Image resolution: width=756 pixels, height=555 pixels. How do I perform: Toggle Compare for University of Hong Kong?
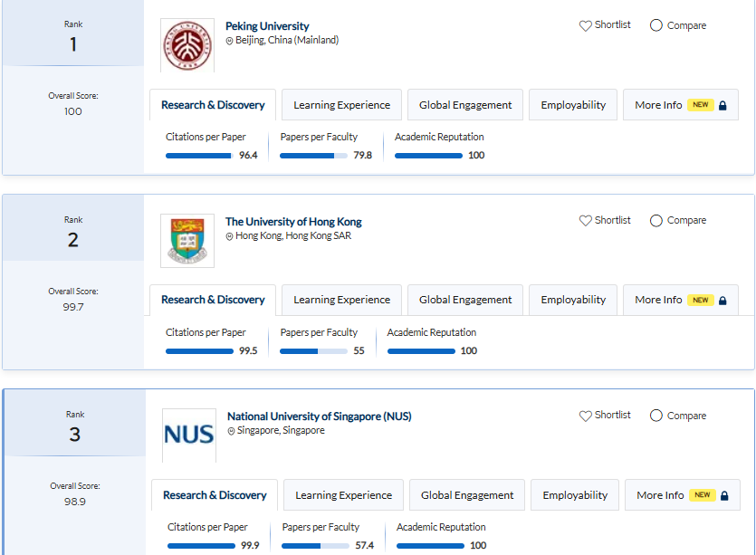[x=656, y=220]
